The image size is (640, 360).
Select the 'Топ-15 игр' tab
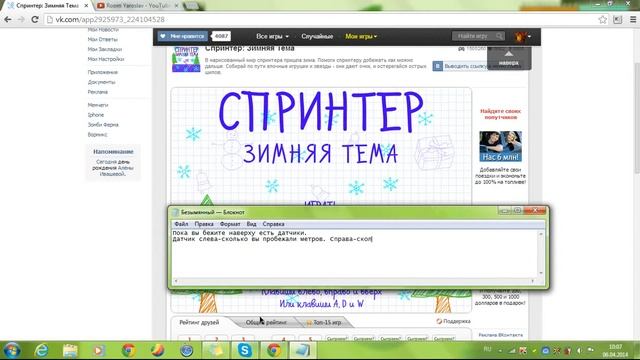(324, 322)
